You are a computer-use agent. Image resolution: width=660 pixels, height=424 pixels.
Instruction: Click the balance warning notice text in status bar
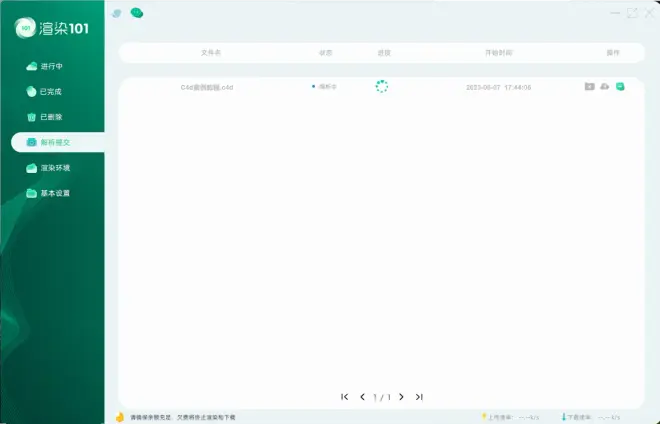tap(183, 417)
